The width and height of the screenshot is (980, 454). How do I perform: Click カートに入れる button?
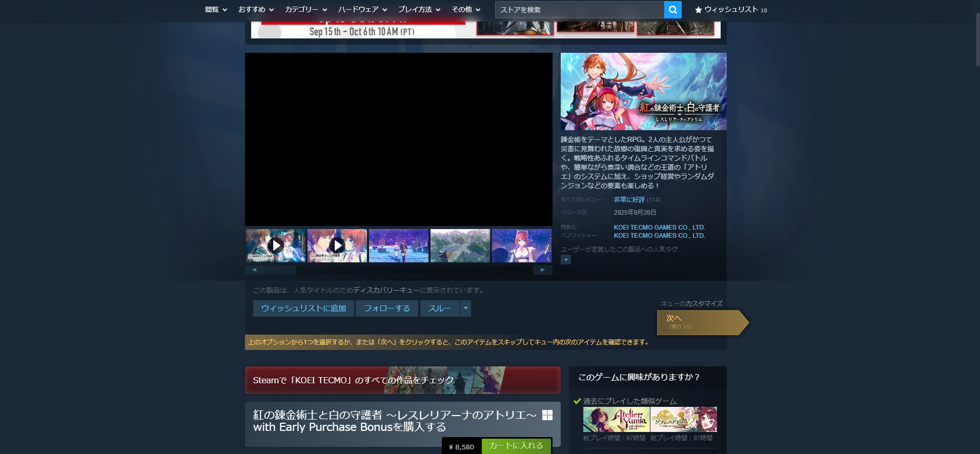[516, 446]
